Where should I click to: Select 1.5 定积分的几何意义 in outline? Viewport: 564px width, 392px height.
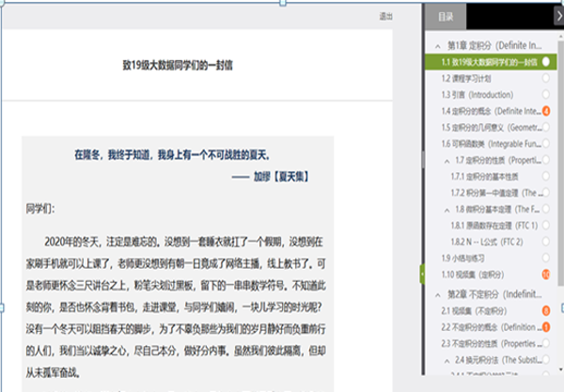pyautogui.click(x=489, y=127)
